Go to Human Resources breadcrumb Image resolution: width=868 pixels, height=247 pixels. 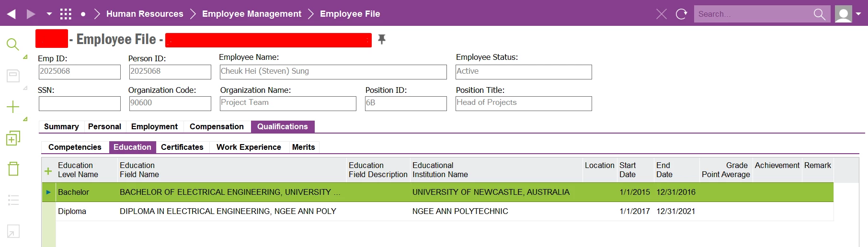(145, 14)
